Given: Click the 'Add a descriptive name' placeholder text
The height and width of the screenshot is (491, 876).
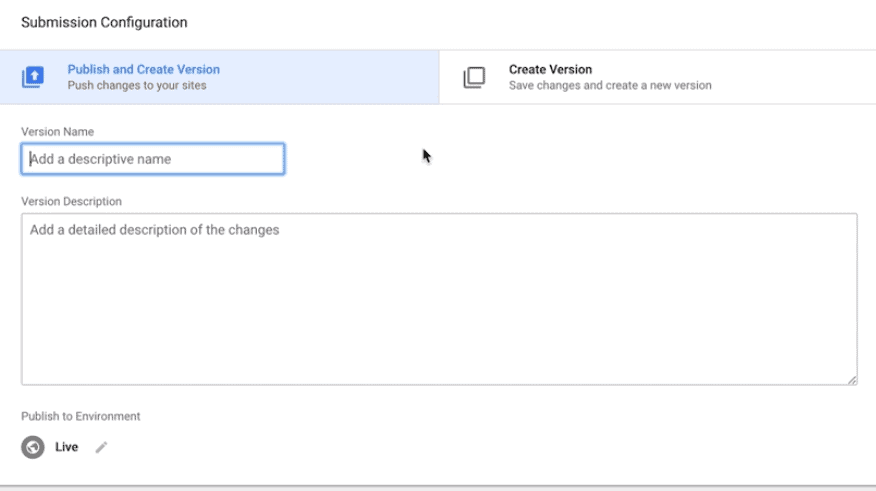Looking at the screenshot, I should 101,159.
